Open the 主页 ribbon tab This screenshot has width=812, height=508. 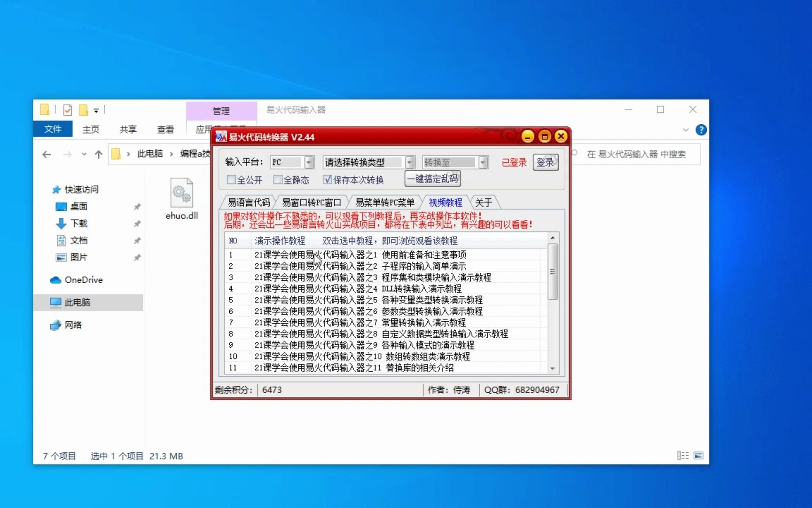91,129
